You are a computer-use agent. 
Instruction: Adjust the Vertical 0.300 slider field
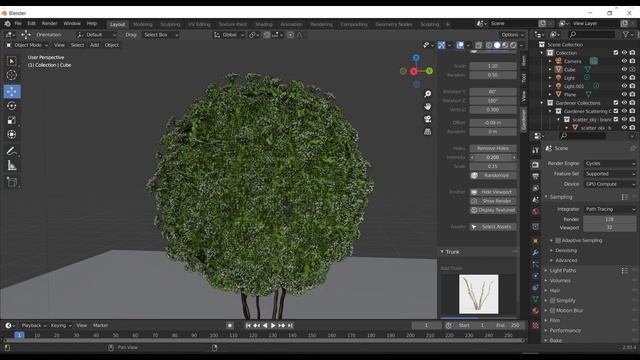493,109
